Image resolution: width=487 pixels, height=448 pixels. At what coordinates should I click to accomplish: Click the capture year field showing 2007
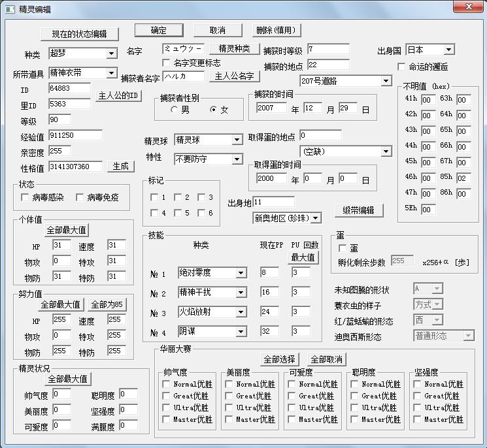click(x=271, y=108)
